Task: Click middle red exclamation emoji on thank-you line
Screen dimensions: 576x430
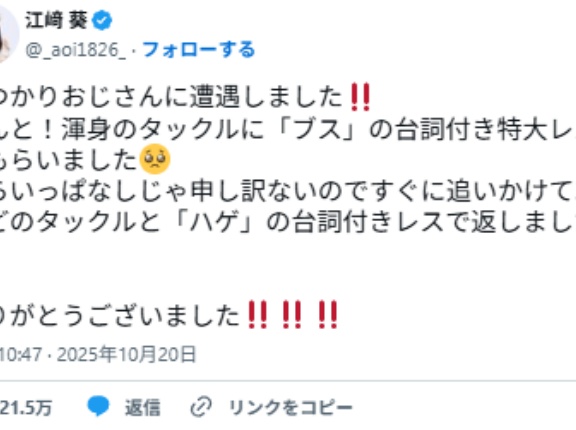Action: (x=292, y=315)
